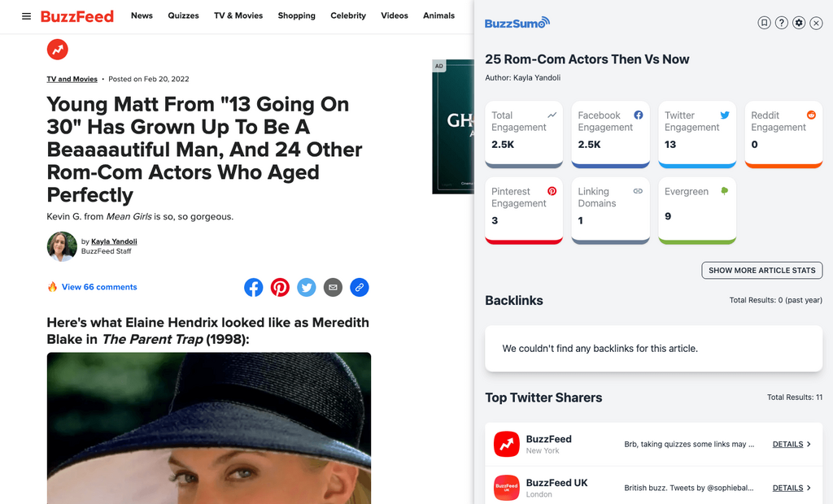Share article on Facebook
This screenshot has width=833, height=504.
[x=254, y=287]
